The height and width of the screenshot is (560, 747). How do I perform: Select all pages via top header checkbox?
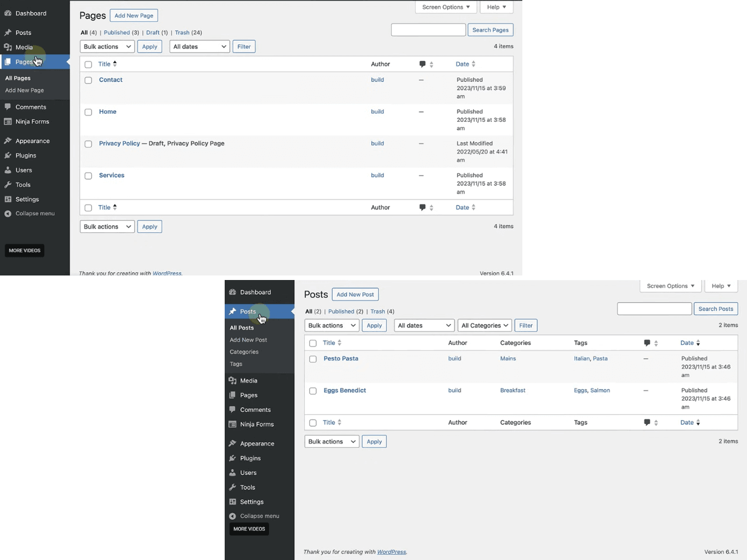coord(88,65)
